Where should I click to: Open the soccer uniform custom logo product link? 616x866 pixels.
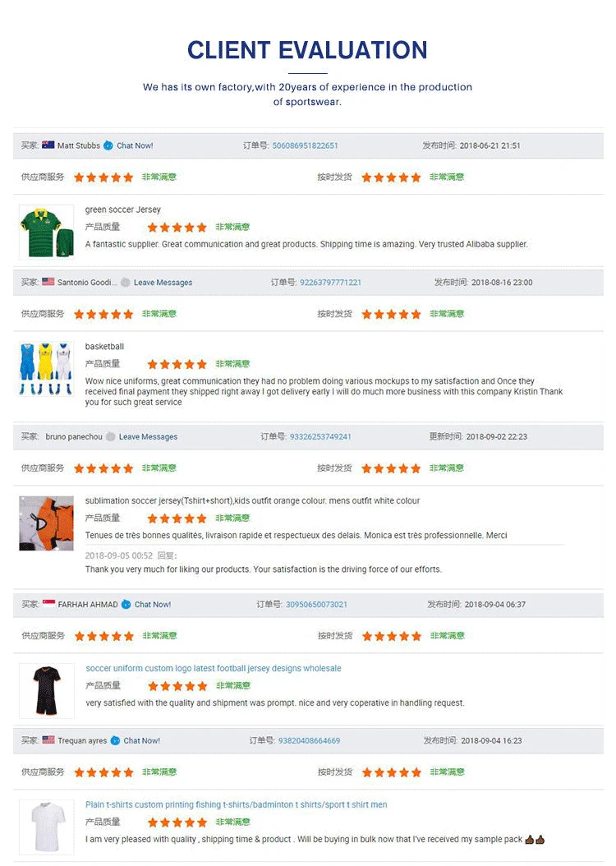point(213,669)
